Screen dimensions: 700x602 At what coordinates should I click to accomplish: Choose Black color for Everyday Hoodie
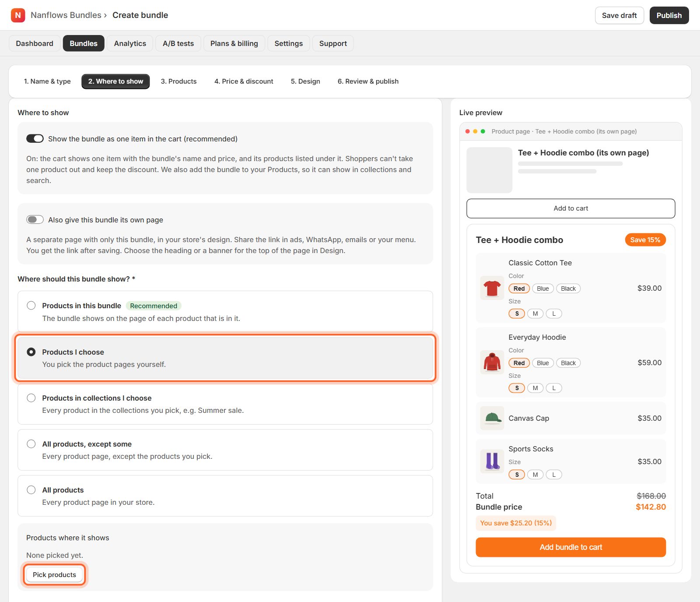[x=568, y=363]
